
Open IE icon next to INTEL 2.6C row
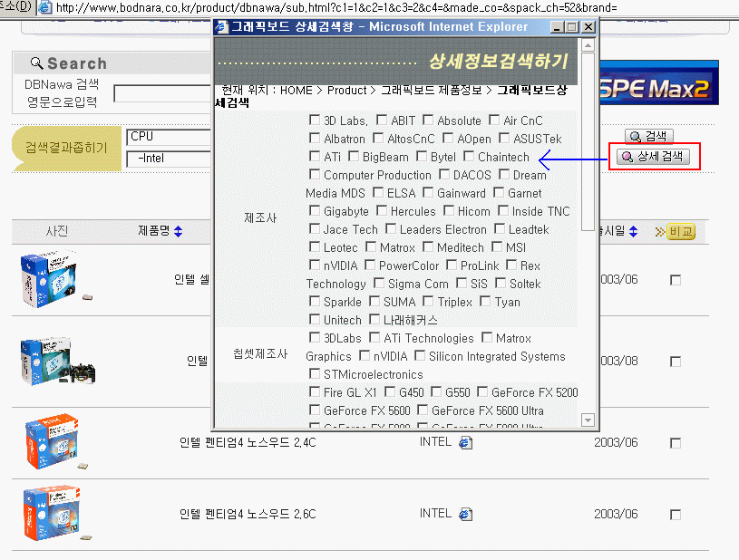[x=466, y=515]
